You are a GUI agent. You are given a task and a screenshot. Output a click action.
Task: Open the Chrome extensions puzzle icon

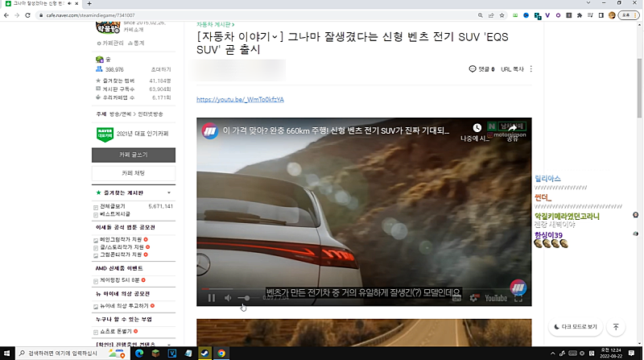coord(580,15)
